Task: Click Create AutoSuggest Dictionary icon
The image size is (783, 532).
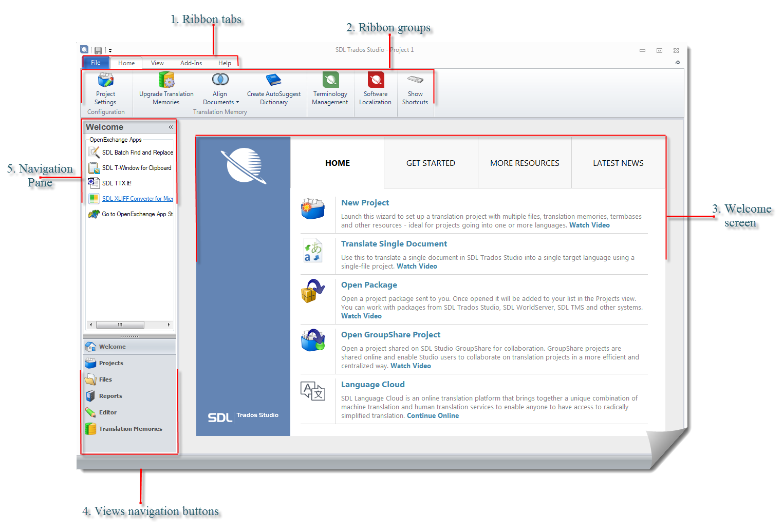Action: click(274, 80)
